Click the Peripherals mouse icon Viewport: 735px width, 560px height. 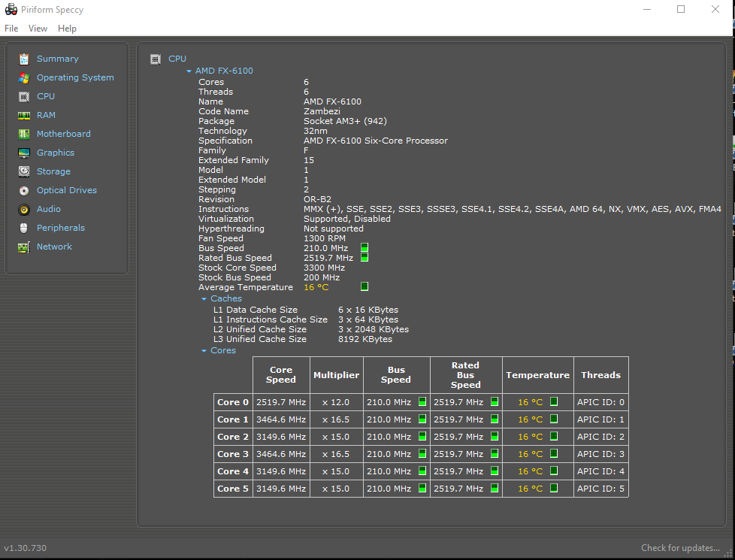(x=24, y=228)
